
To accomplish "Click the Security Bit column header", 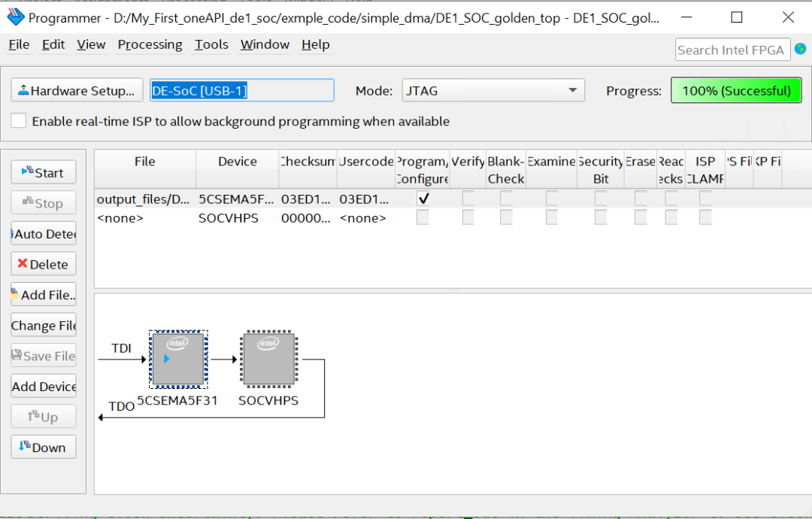I will click(x=601, y=169).
